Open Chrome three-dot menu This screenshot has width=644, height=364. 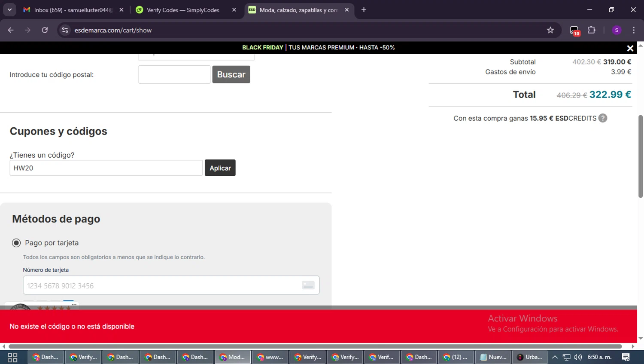[x=634, y=30]
